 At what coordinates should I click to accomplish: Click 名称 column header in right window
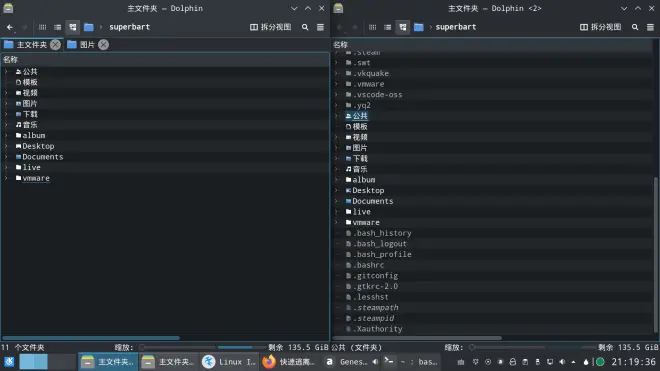(x=492, y=45)
